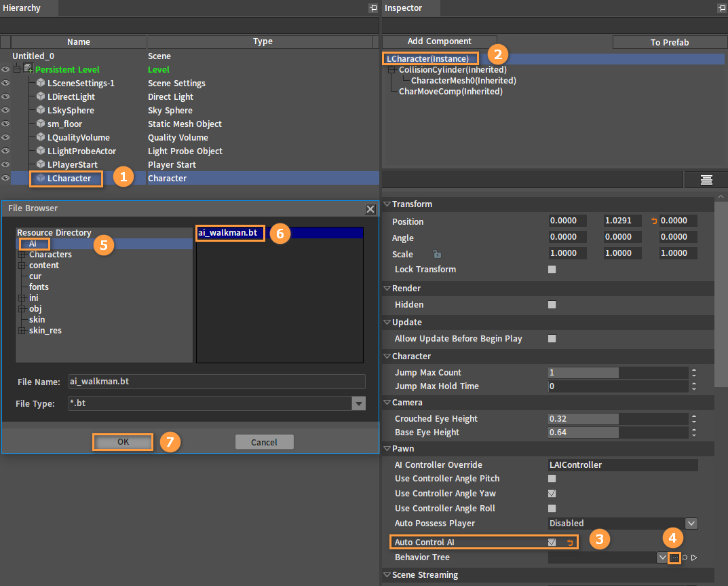The width and height of the screenshot is (728, 586).
Task: Click the LLightProbeActor cube icon
Action: 41,151
